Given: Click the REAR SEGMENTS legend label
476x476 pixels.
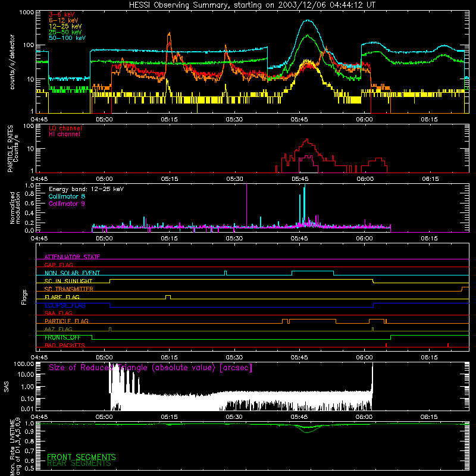Looking at the screenshot, I should (x=79, y=464).
